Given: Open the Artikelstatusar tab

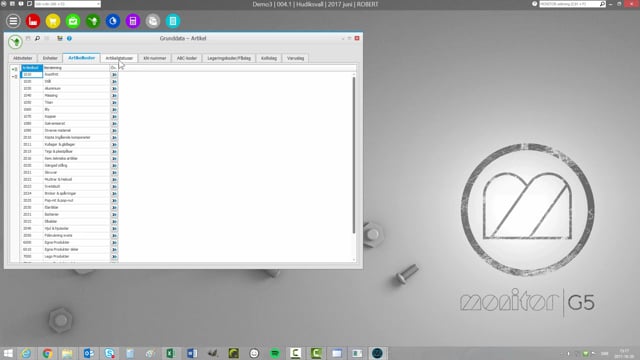Looking at the screenshot, I should (119, 58).
